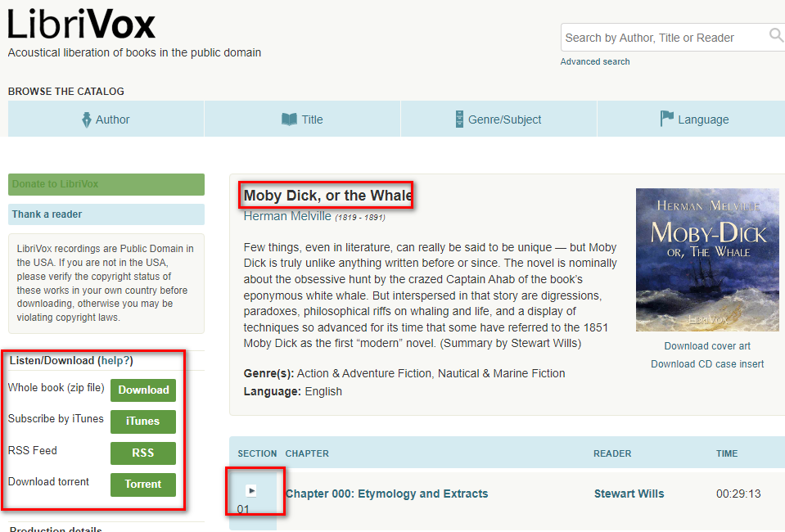Screen dimensions: 785x532
Task: Download the whole book zip file
Action: click(x=143, y=390)
